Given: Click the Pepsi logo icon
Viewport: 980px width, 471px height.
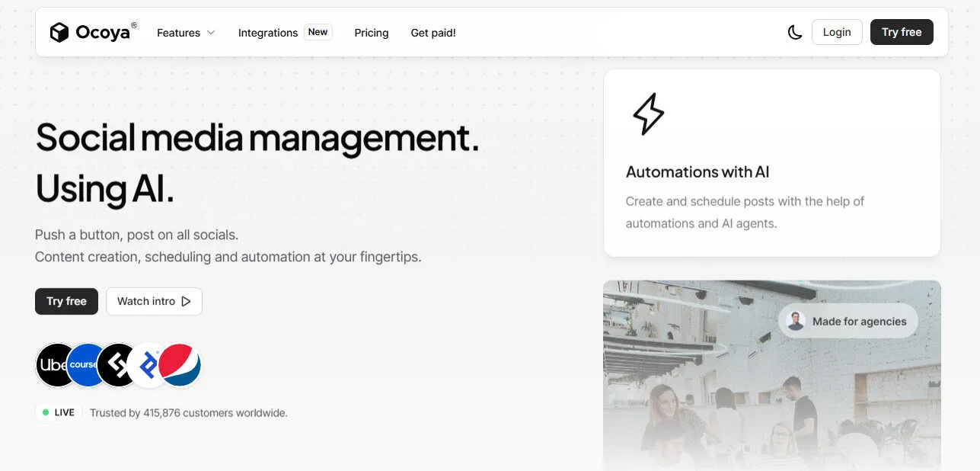Looking at the screenshot, I should (x=180, y=365).
